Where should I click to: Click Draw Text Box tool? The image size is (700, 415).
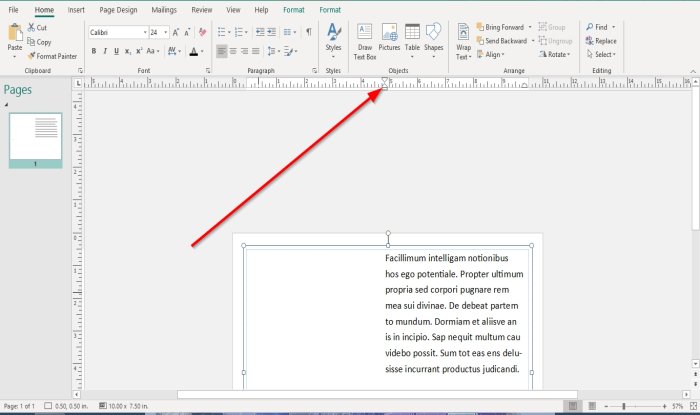click(365, 42)
